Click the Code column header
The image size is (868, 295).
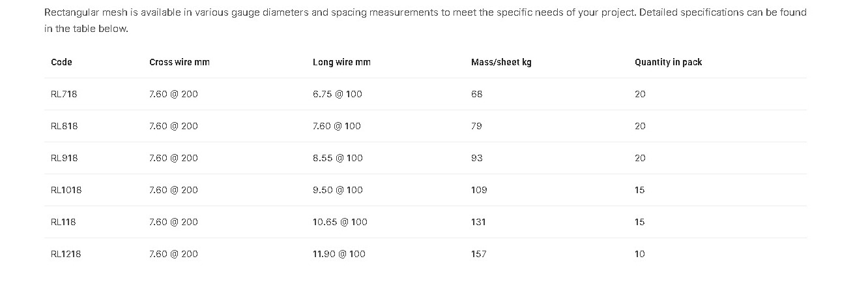coord(61,62)
